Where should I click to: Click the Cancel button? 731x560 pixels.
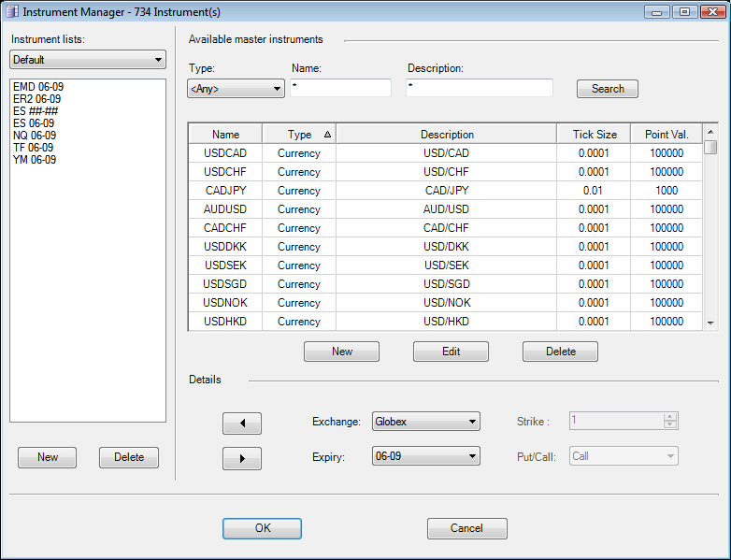[467, 528]
